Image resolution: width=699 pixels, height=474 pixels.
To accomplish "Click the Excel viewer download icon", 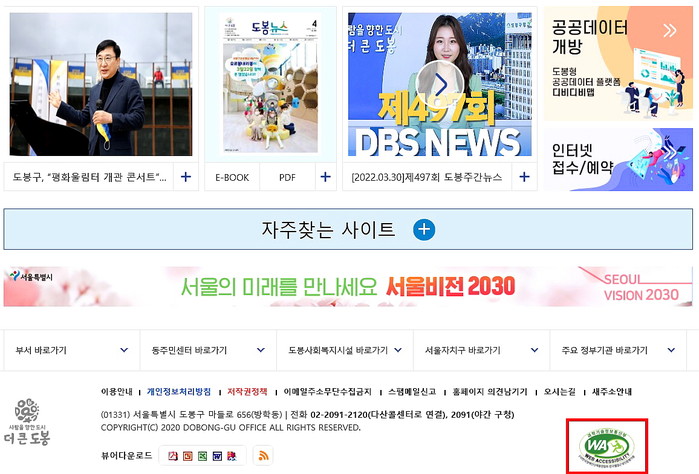I will click(203, 456).
